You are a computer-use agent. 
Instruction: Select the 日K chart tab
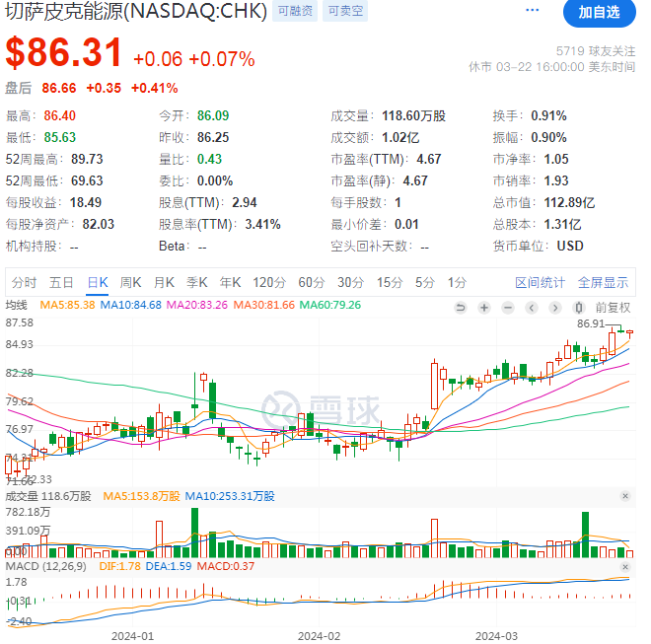(x=98, y=283)
